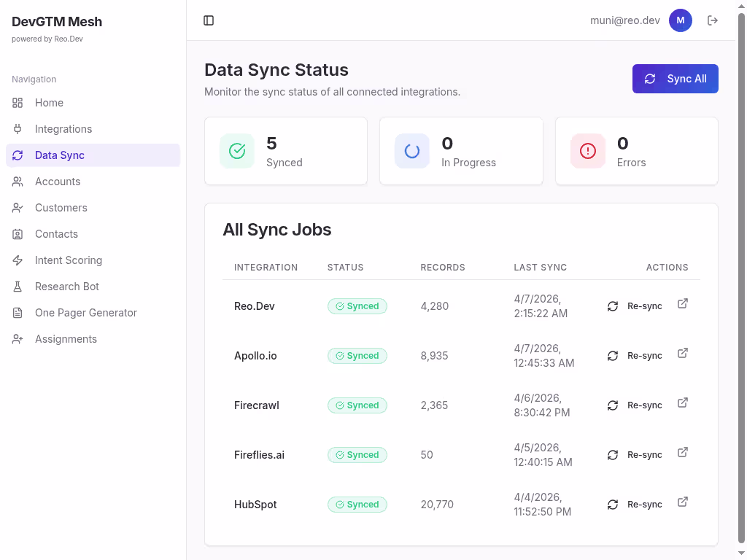Select the Intent Scoring lightning icon

tap(17, 260)
